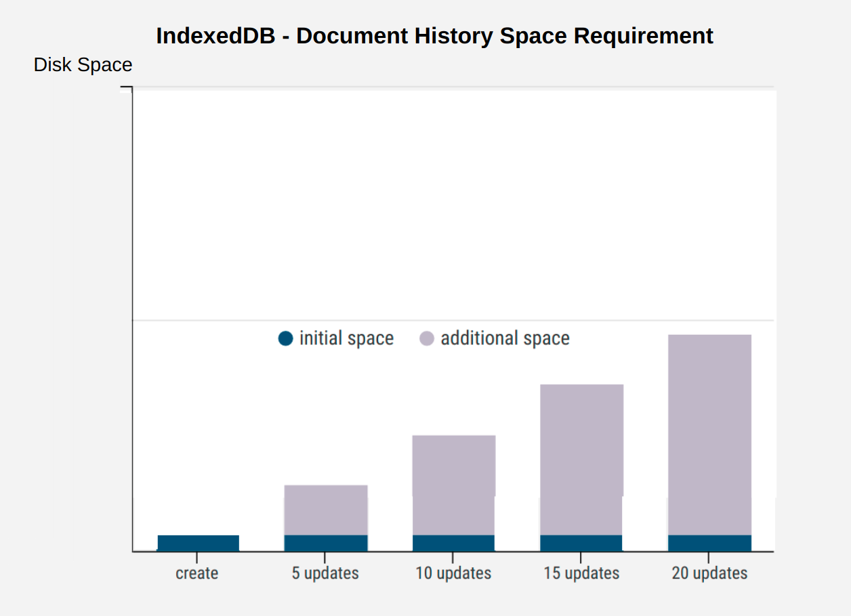Click the blue base segment above '10 updates'

tap(454, 543)
